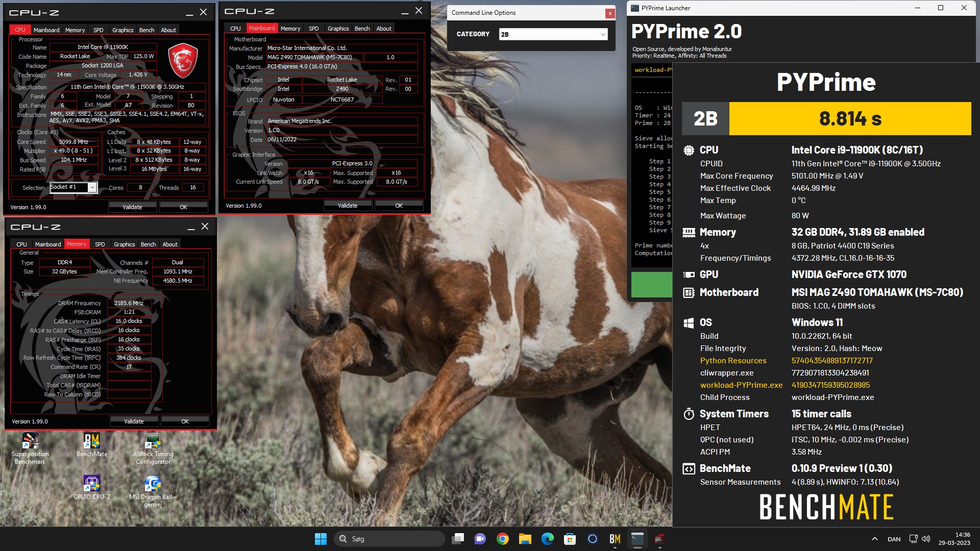Open Bench tab in the CPU-tab CPU-Z window
Image resolution: width=980 pixels, height=551 pixels.
(146, 30)
